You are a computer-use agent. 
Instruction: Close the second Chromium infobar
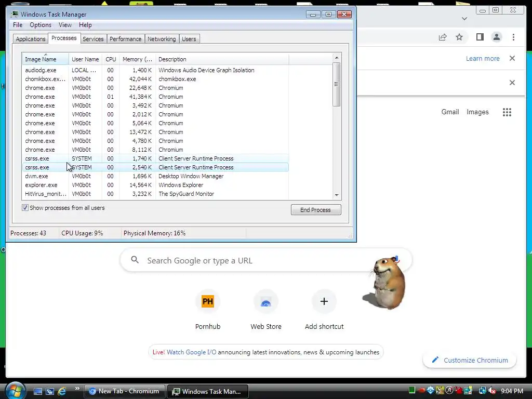pos(512,83)
